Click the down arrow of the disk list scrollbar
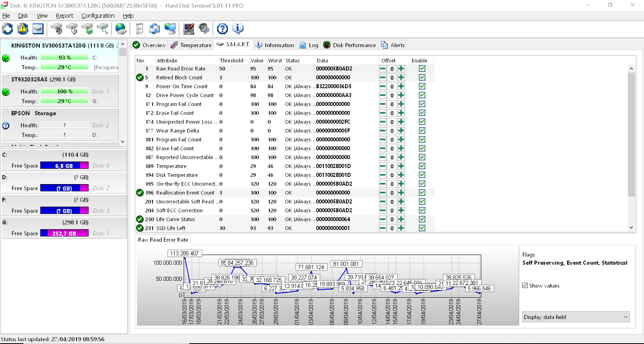The height and width of the screenshot is (344, 644). (x=123, y=142)
